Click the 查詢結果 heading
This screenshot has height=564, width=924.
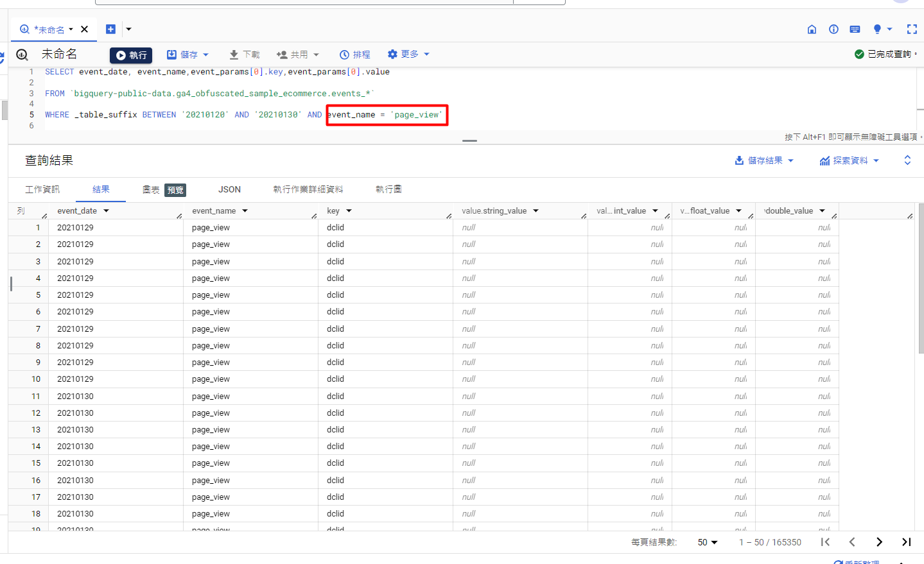49,160
